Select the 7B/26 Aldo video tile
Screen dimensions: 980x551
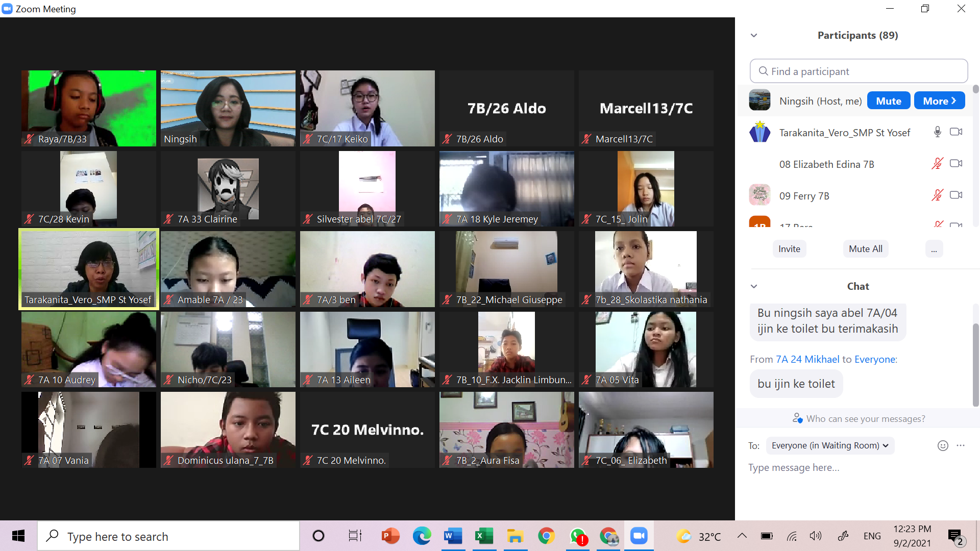(x=507, y=108)
